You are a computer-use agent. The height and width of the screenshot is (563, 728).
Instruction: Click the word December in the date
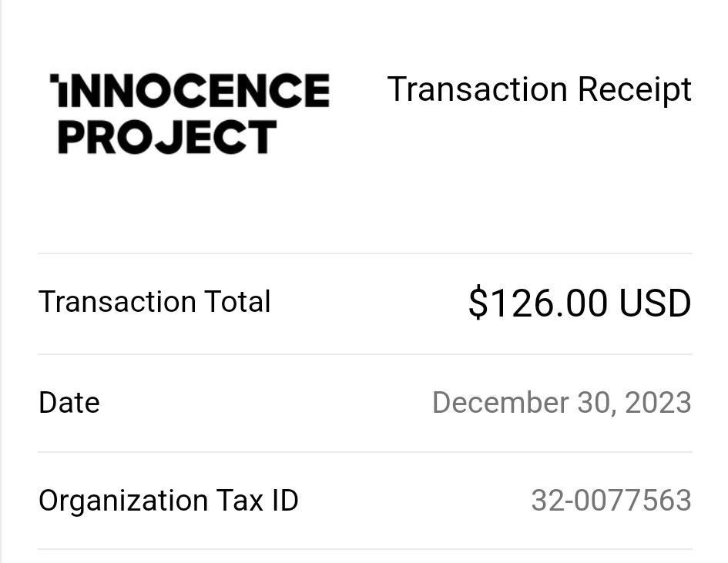click(x=500, y=402)
